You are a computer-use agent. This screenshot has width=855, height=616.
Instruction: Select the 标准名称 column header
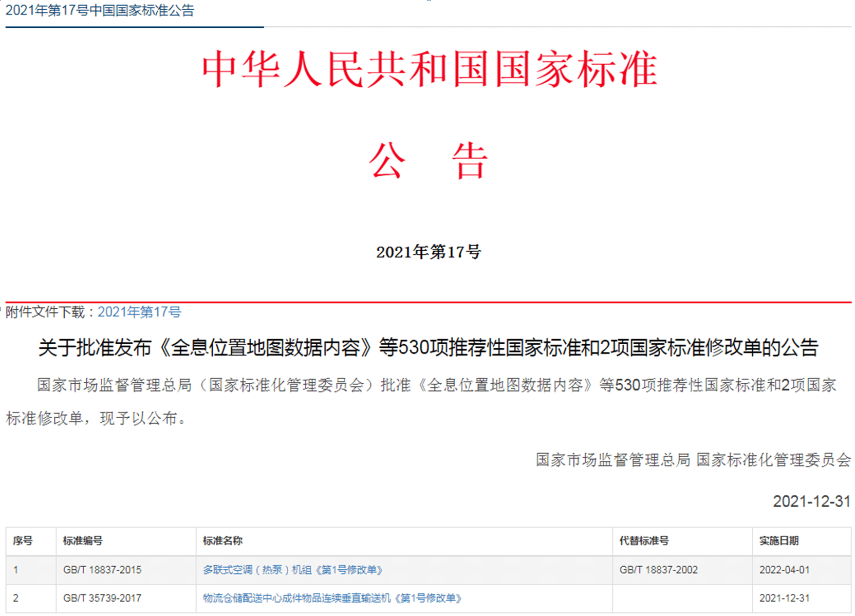coord(222,540)
